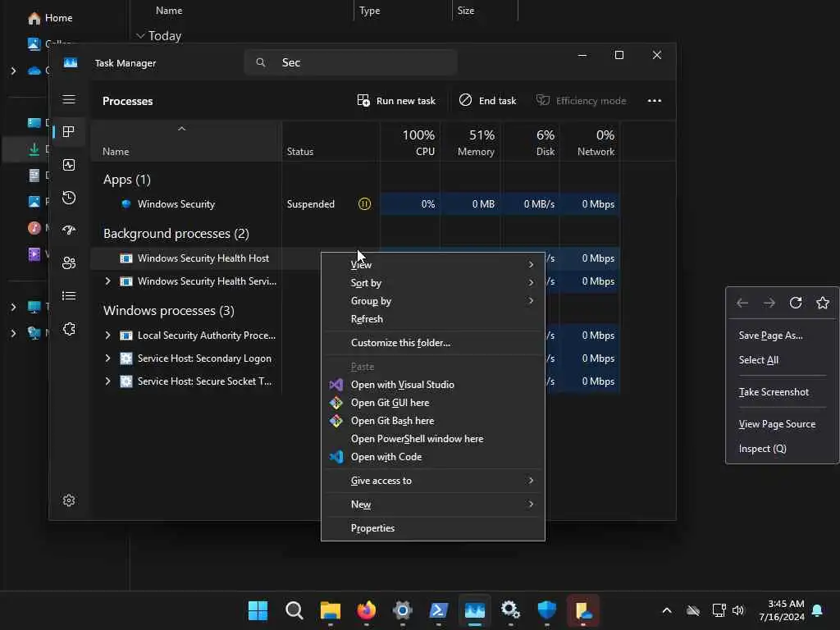Open Performance page icon in sidebar
840x630 pixels.
[69, 165]
